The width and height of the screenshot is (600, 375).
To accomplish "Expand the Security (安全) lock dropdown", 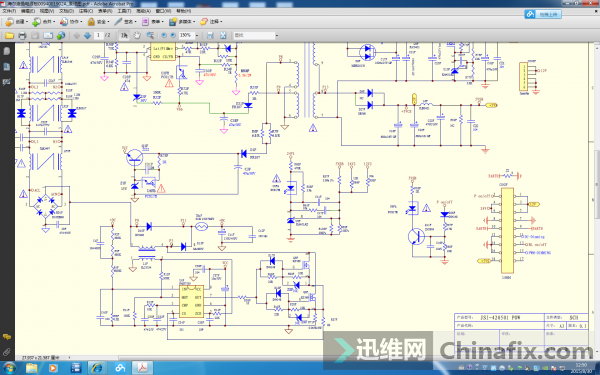I will pyautogui.click(x=98, y=22).
